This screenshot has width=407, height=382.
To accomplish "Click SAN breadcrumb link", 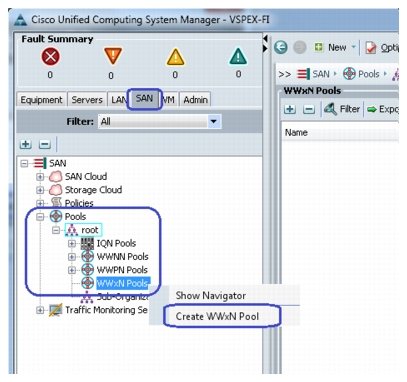I will pos(321,74).
